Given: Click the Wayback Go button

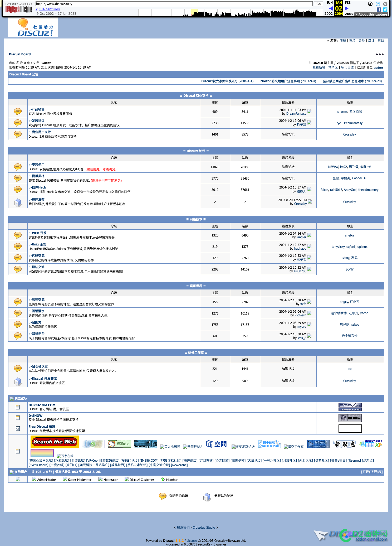Looking at the screenshot, I should (x=318, y=4).
